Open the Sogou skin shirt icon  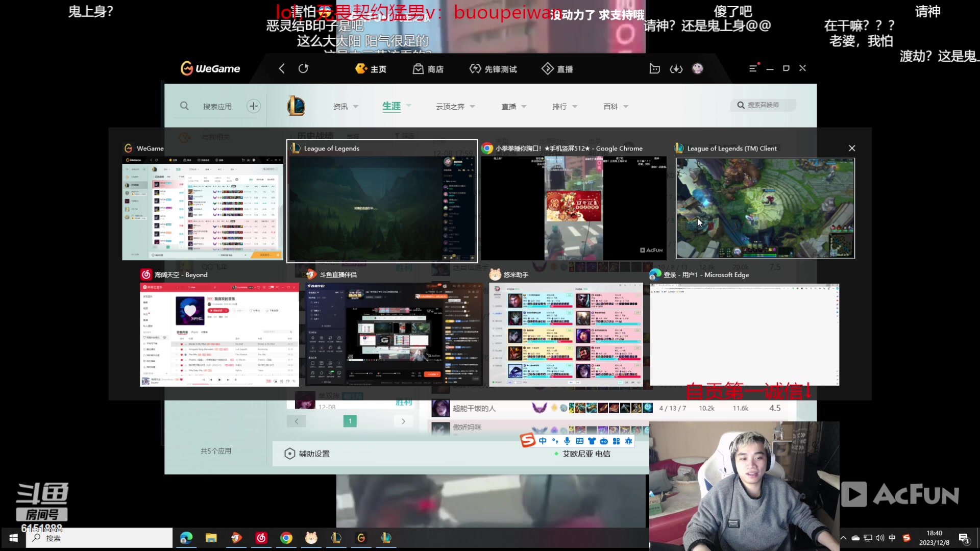pyautogui.click(x=592, y=441)
